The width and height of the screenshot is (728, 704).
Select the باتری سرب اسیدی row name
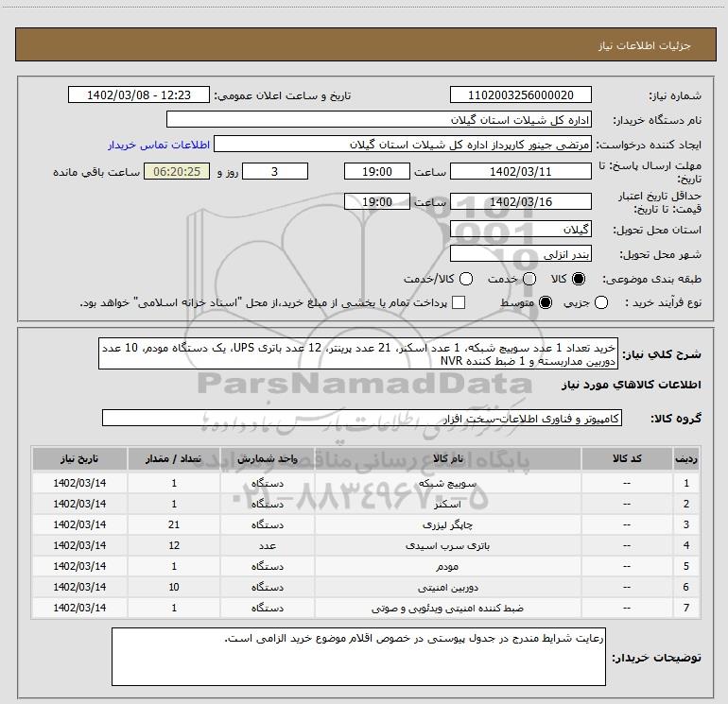pos(447,546)
